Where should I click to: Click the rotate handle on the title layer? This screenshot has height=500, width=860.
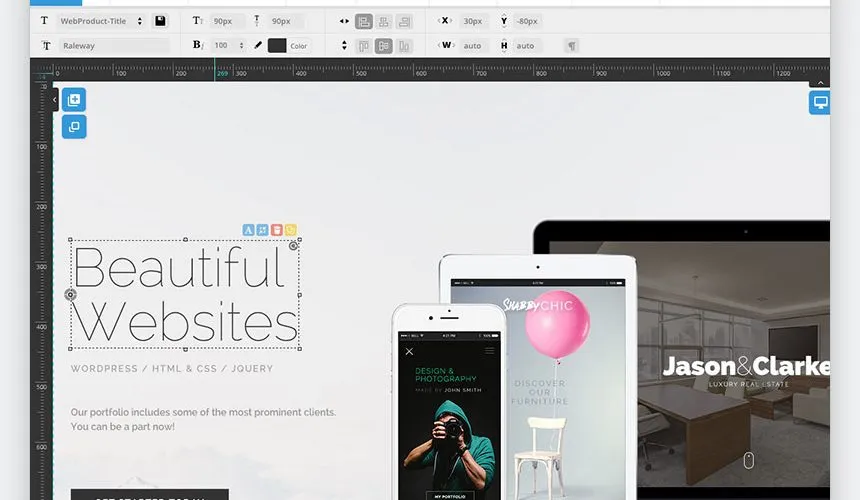[293, 246]
